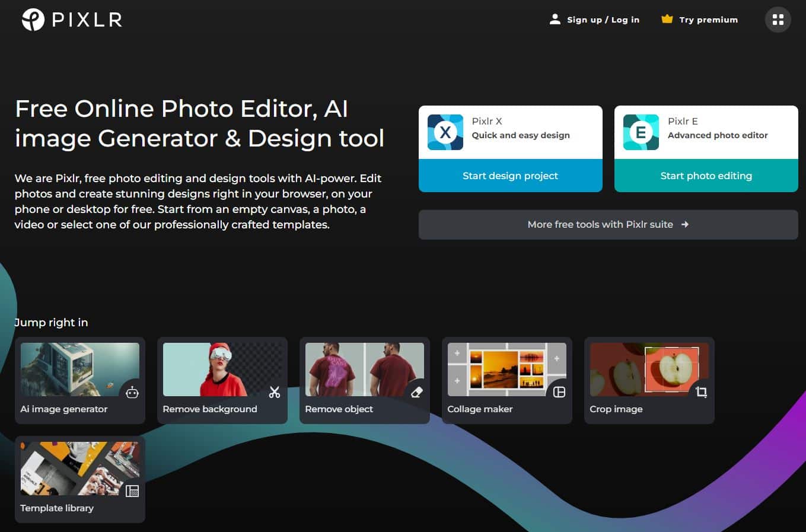806x532 pixels.
Task: Click the Pixlr X app icon
Action: point(445,132)
